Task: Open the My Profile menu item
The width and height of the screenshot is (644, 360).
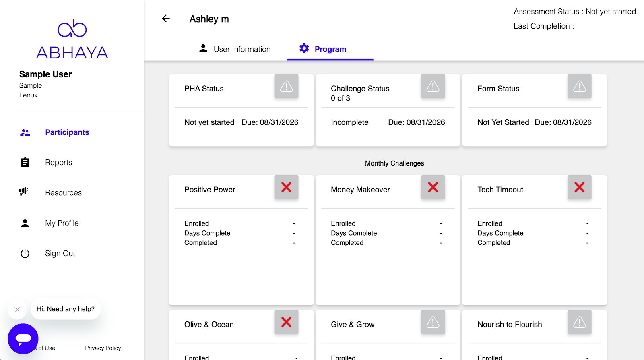Action: coord(62,223)
